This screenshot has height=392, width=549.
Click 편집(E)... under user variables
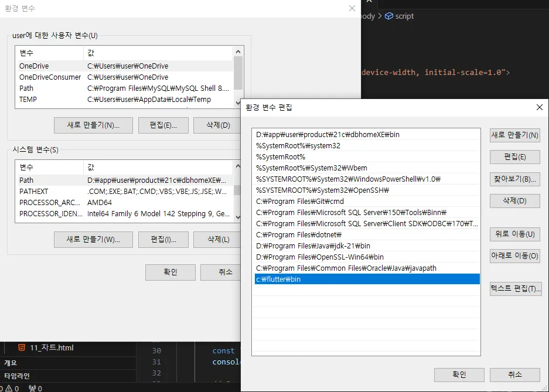click(163, 125)
